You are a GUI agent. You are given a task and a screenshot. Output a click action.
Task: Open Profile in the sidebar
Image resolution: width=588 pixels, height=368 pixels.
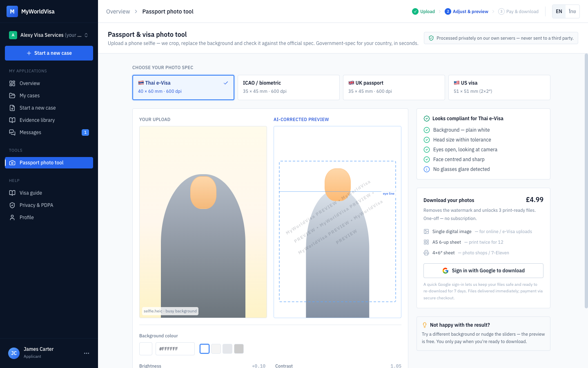coord(49,218)
